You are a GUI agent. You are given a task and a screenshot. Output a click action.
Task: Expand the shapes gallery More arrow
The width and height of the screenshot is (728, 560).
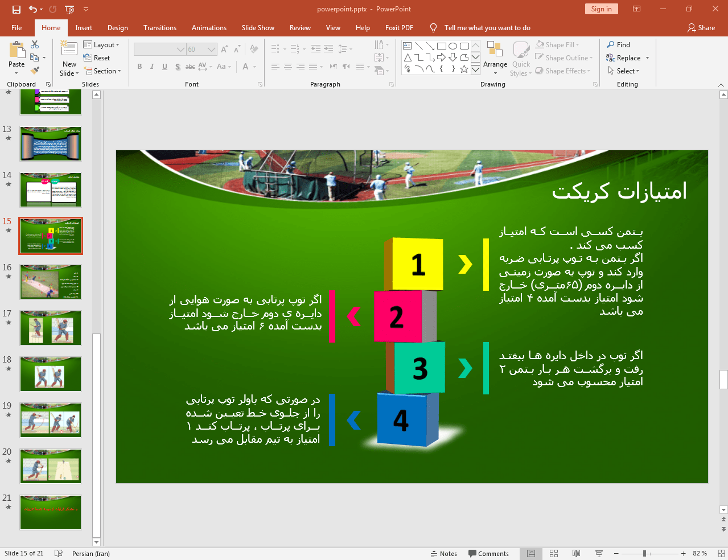click(475, 69)
